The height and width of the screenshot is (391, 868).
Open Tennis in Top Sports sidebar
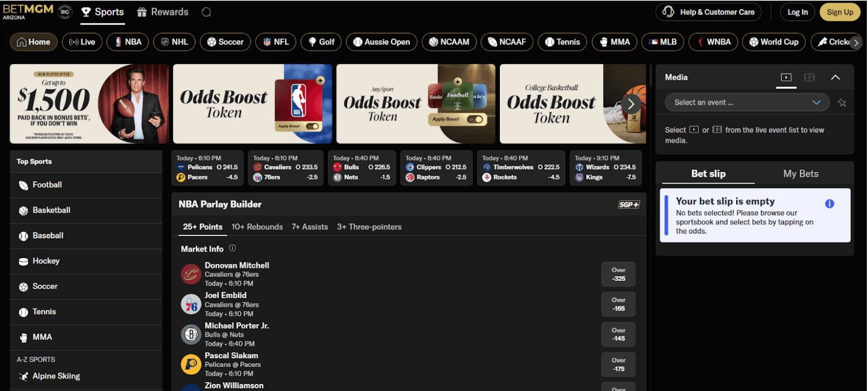click(86, 312)
